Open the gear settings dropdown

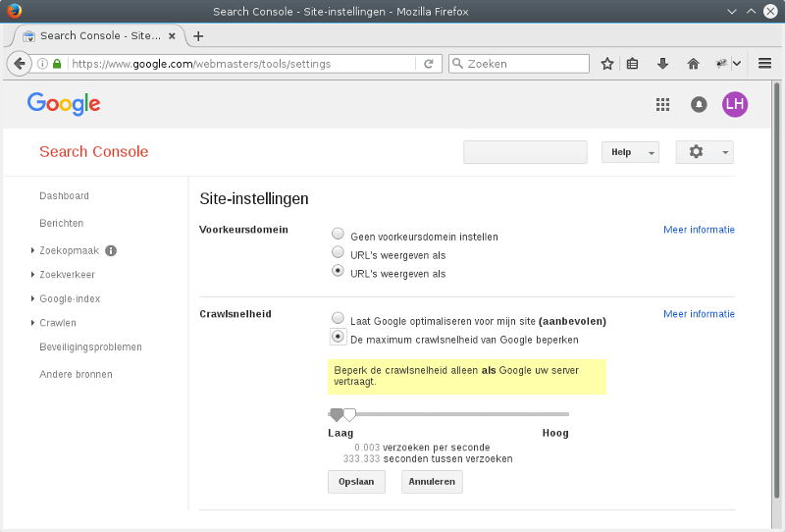(705, 152)
